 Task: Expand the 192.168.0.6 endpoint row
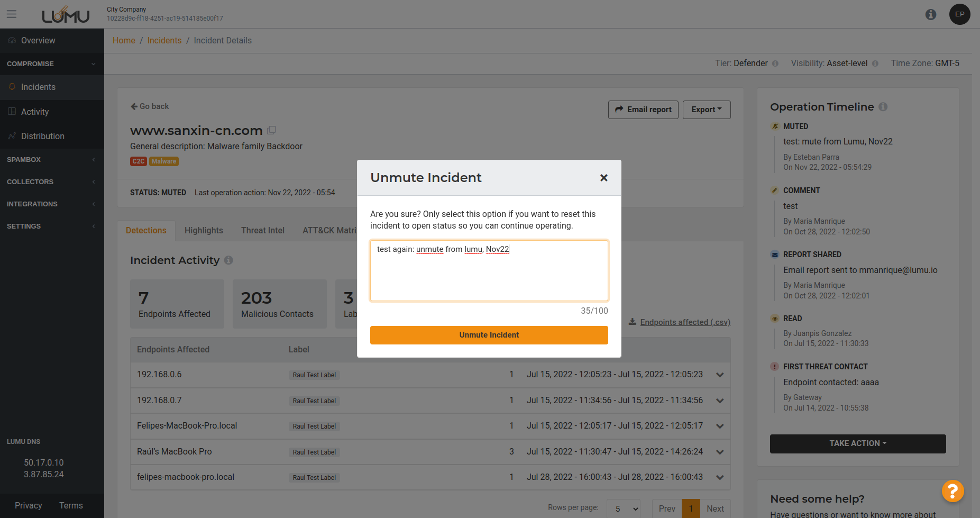719,375
